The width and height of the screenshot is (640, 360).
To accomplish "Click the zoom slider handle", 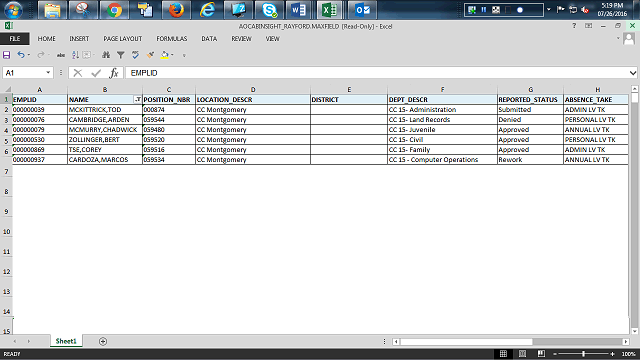I will tap(583, 354).
